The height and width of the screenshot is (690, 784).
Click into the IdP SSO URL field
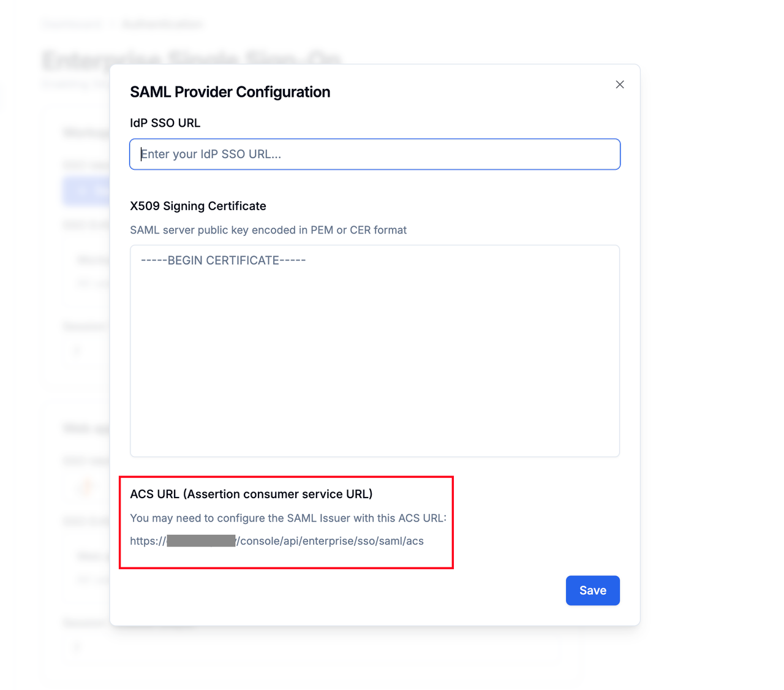click(x=375, y=154)
